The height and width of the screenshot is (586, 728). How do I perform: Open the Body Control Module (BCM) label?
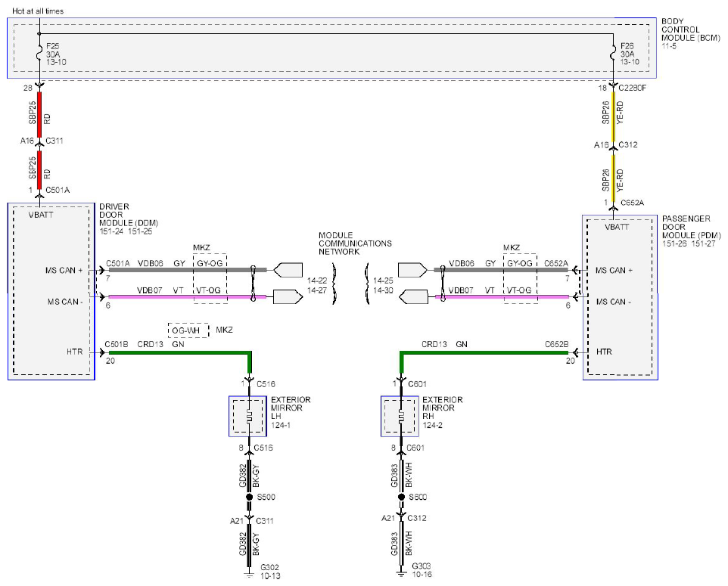tap(690, 29)
